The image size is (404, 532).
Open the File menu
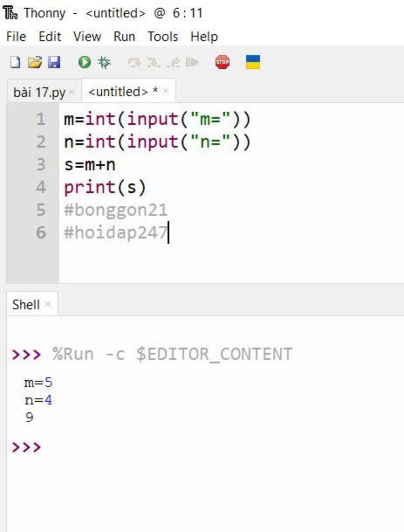coord(16,37)
